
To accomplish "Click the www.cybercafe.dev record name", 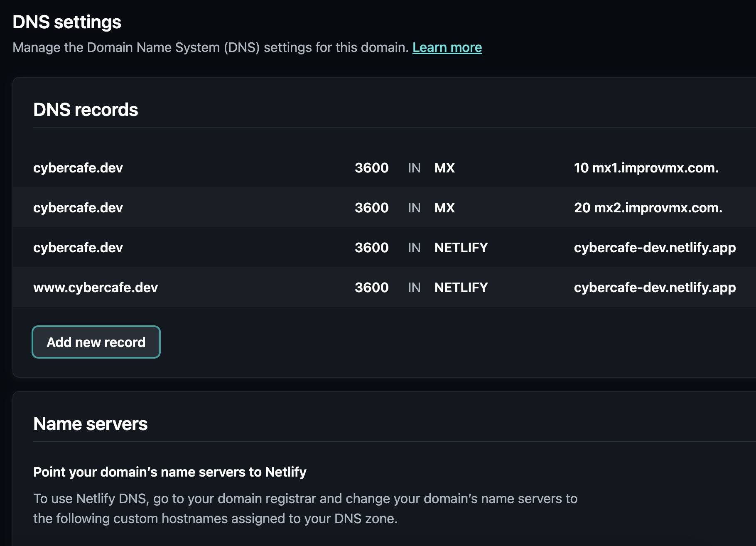I will tap(96, 288).
